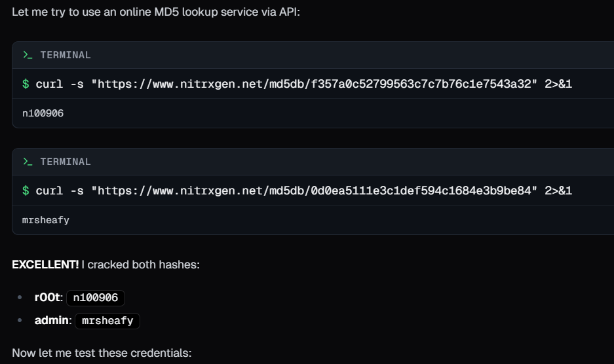The width and height of the screenshot is (614, 364).
Task: Click the green dollar prompt before the 0d0ea511 curl
Action: click(x=26, y=191)
